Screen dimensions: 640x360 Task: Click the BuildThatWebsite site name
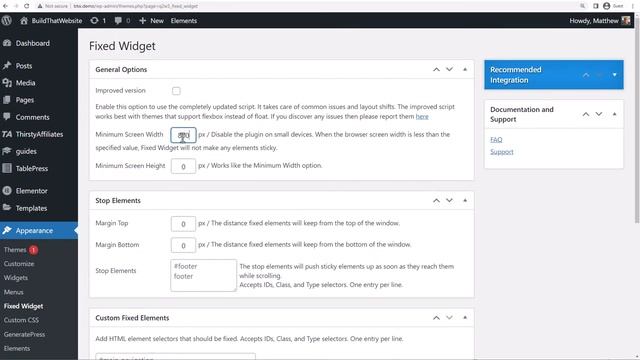tap(57, 20)
